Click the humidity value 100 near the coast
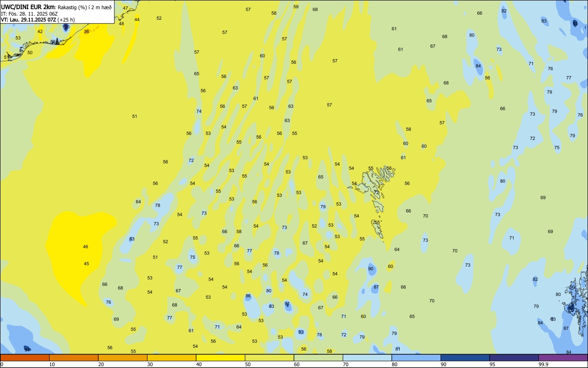Viewport: 588px width, 368px height. click(x=66, y=27)
